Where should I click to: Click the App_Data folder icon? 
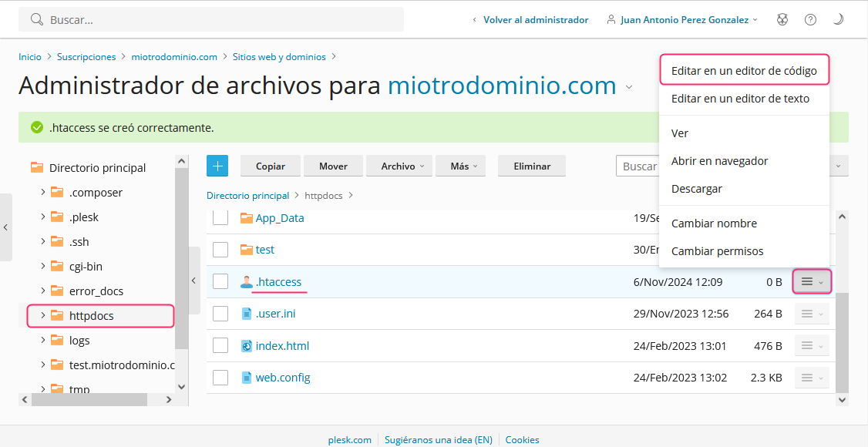point(247,218)
